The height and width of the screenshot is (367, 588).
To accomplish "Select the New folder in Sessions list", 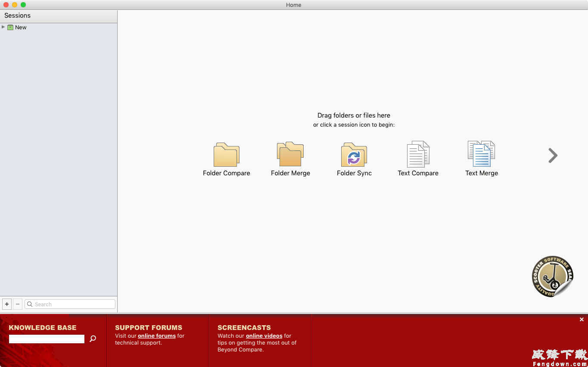I will (21, 28).
